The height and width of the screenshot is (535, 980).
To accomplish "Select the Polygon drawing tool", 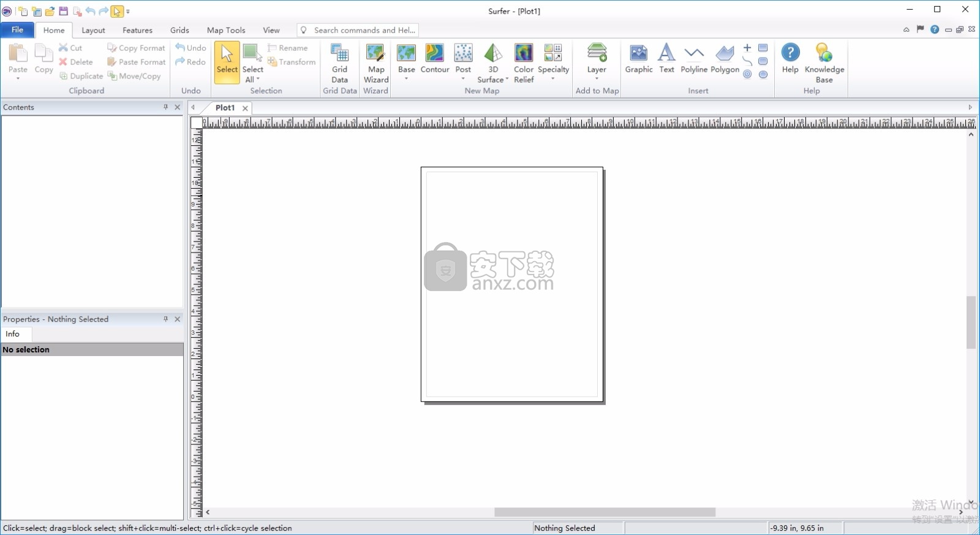I will pyautogui.click(x=725, y=59).
